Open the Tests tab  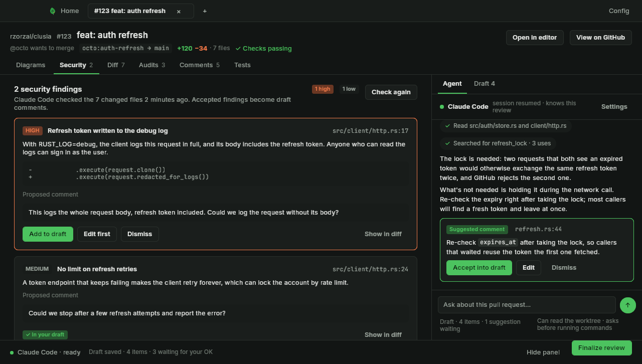(x=242, y=65)
